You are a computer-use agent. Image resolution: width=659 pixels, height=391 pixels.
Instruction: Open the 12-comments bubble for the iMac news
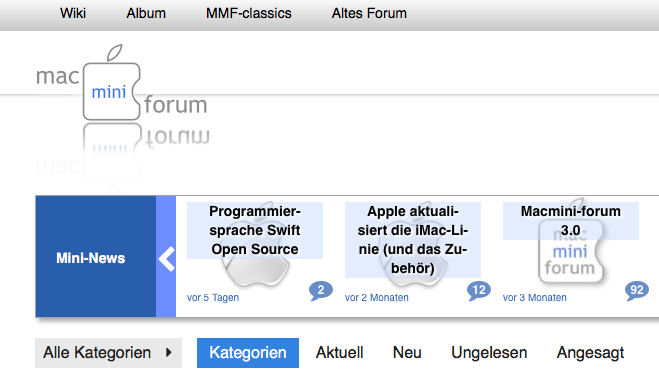pos(479,291)
